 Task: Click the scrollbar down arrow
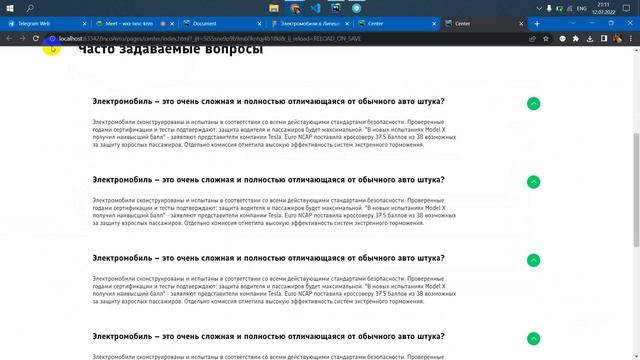pyautogui.click(x=636, y=356)
